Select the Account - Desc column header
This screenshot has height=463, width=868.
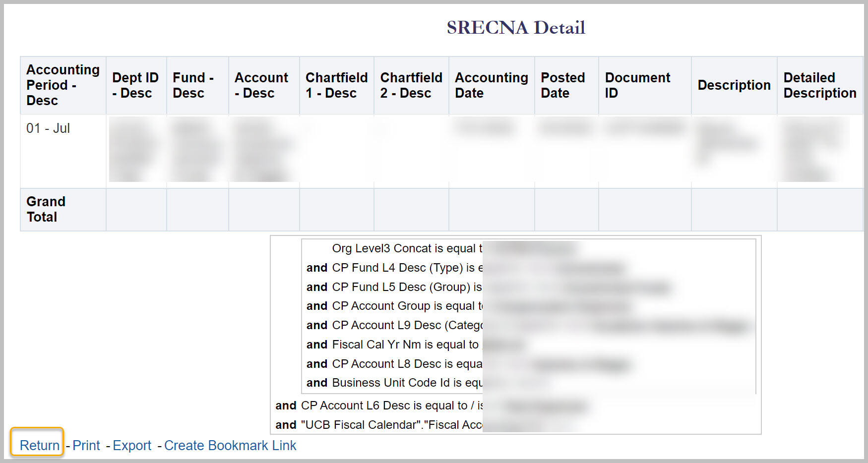pos(262,85)
